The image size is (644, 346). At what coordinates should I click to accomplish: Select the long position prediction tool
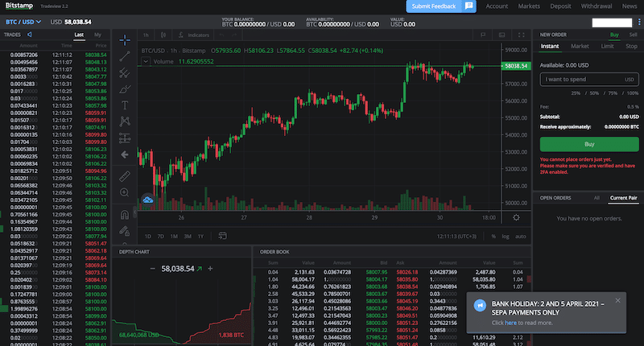(x=125, y=138)
